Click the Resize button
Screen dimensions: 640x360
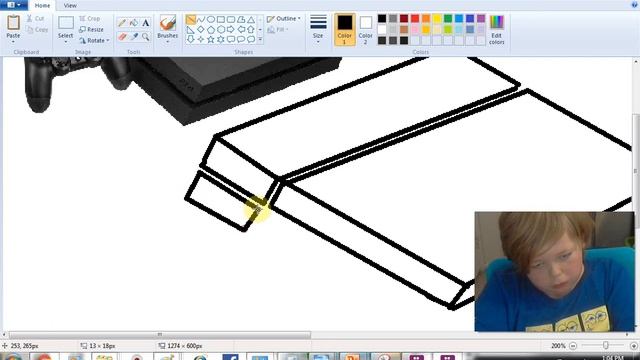coord(91,29)
